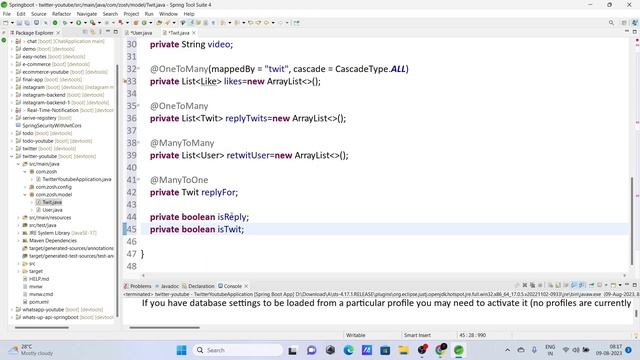Open the Declaration tab
The width and height of the screenshot is (640, 360).
[198, 286]
